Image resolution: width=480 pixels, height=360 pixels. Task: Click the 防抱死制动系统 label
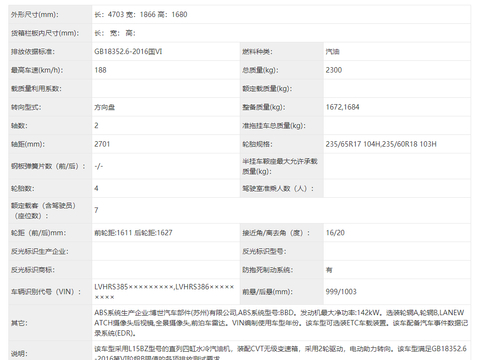268,270
